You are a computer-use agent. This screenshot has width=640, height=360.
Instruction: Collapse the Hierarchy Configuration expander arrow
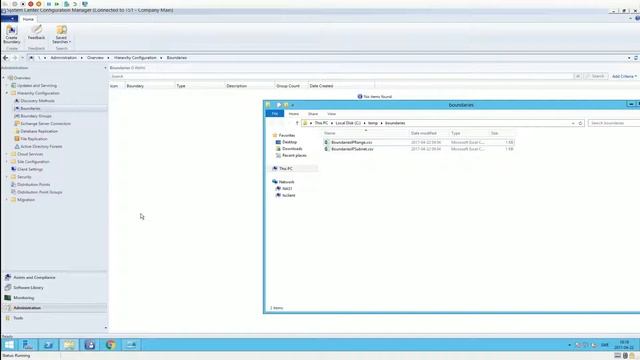pos(7,93)
